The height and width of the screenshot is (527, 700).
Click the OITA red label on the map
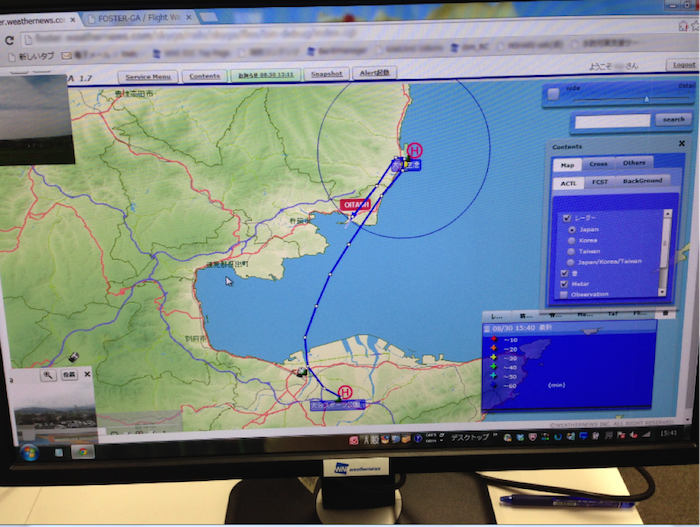356,205
